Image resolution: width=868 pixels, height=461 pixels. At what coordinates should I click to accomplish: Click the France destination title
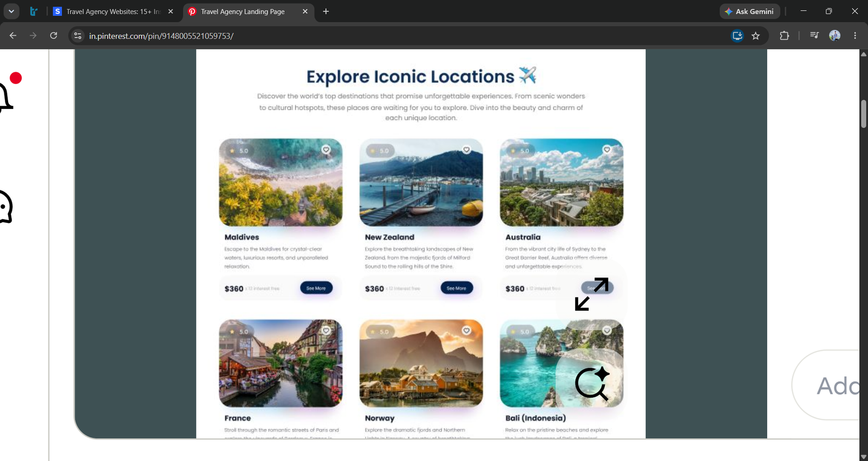238,418
